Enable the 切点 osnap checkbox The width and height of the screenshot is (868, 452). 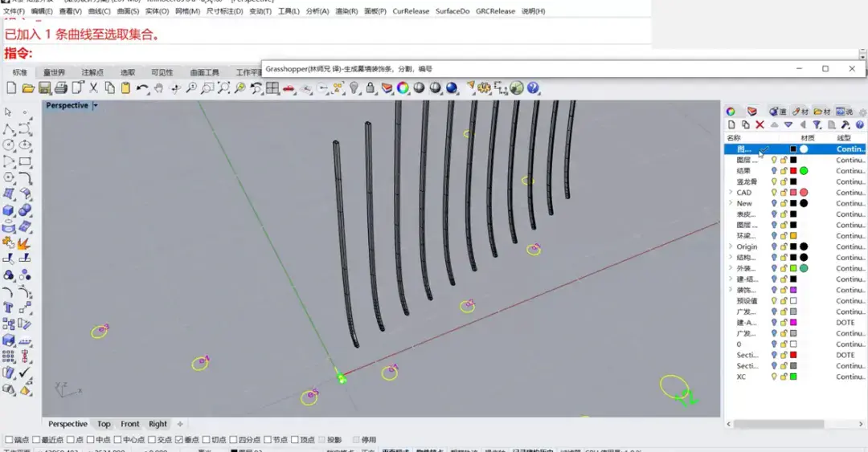(x=206, y=440)
